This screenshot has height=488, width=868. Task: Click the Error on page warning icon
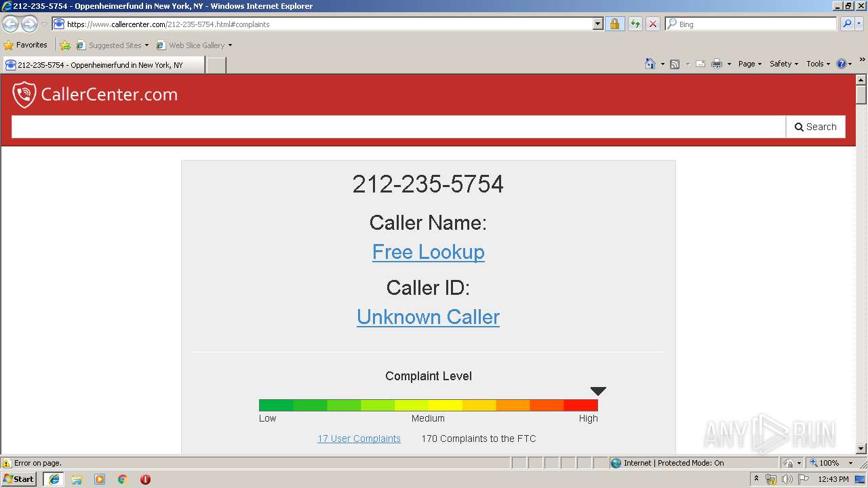[x=7, y=463]
